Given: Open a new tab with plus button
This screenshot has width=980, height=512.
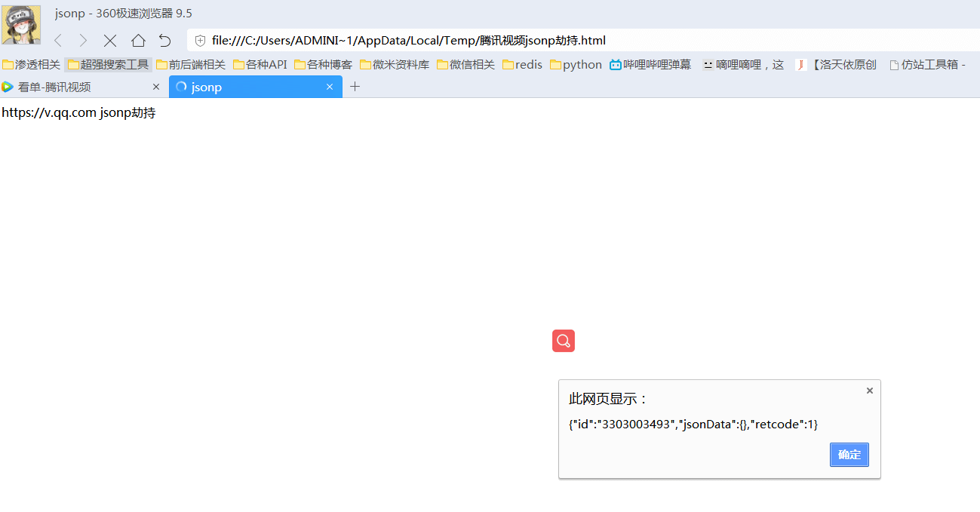Looking at the screenshot, I should [x=355, y=87].
